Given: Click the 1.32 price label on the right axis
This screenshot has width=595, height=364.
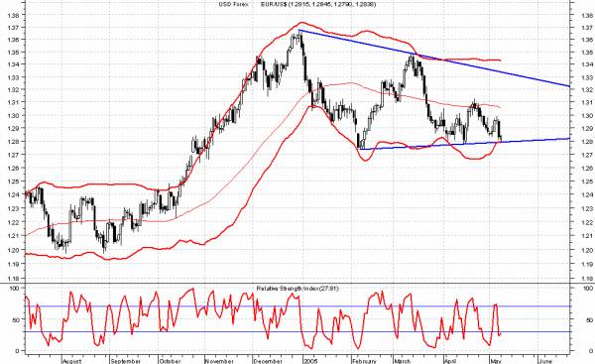Looking at the screenshot, I should [x=587, y=90].
